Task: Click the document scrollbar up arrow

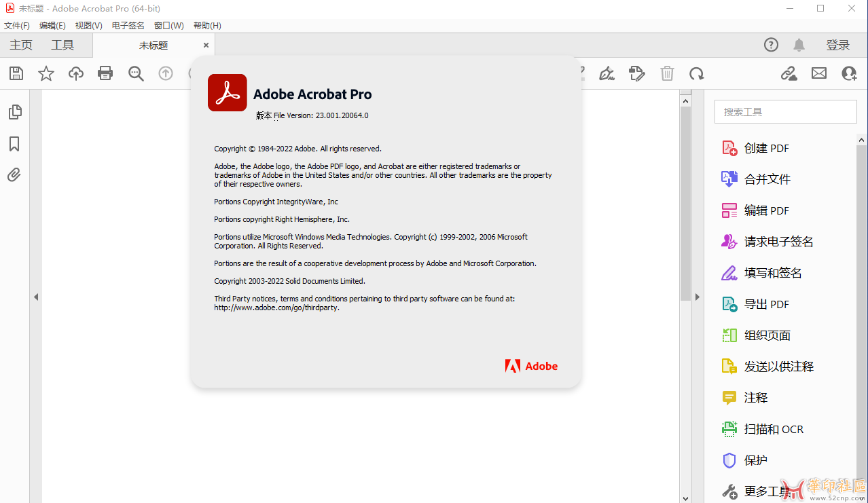Action: [685, 101]
